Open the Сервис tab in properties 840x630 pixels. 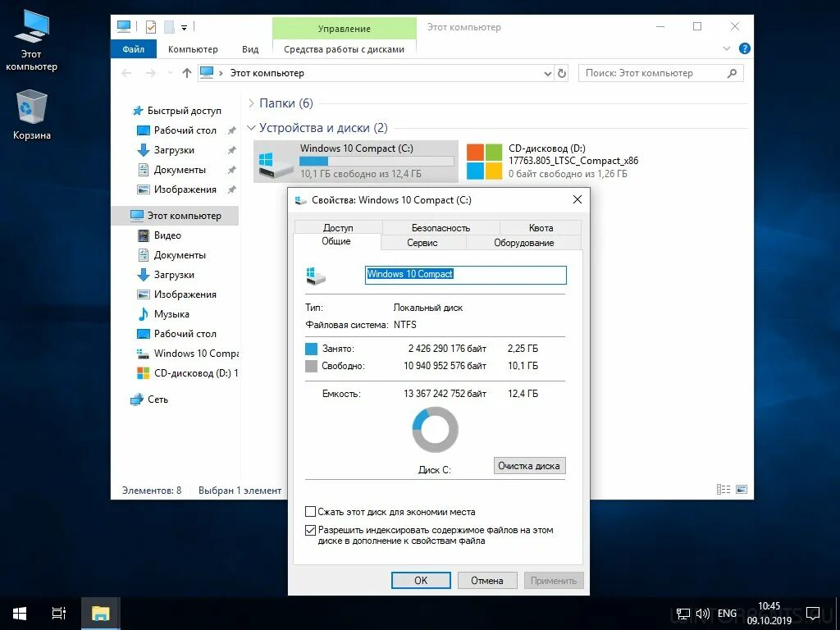point(422,243)
